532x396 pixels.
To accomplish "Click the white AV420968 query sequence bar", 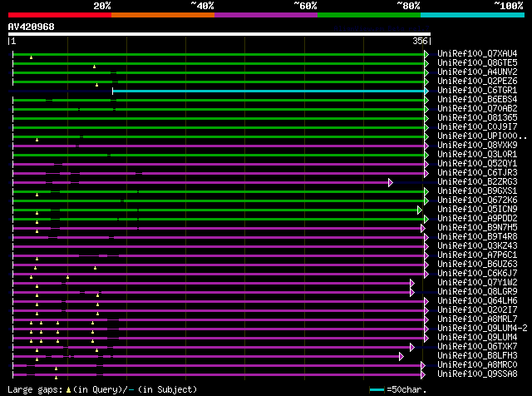I will [x=219, y=34].
